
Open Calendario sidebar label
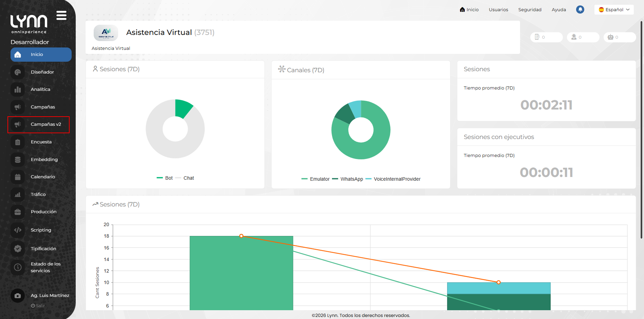(x=43, y=177)
